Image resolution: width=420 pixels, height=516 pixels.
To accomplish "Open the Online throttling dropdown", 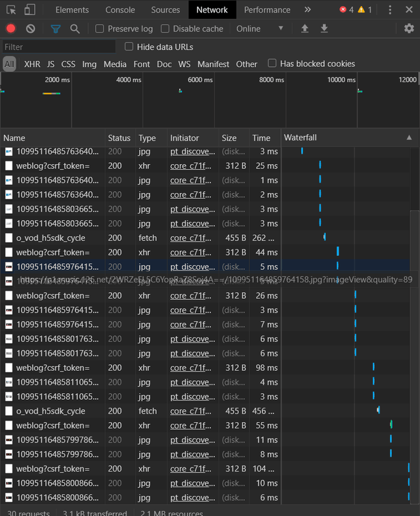I will coord(260,29).
